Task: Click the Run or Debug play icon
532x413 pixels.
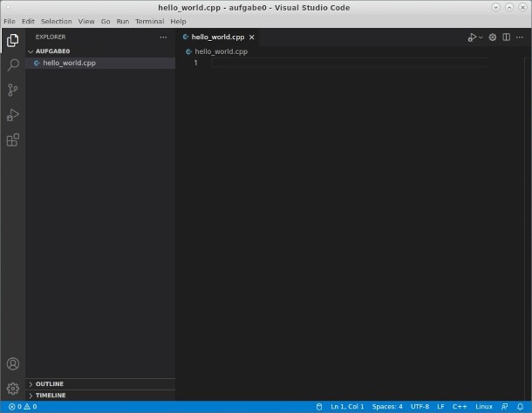Action: click(472, 37)
